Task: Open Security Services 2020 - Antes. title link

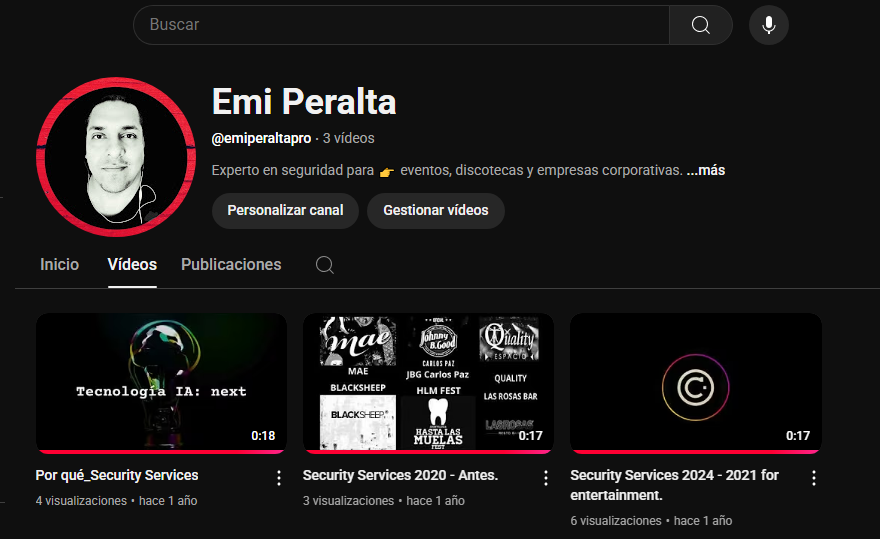Action: point(400,475)
